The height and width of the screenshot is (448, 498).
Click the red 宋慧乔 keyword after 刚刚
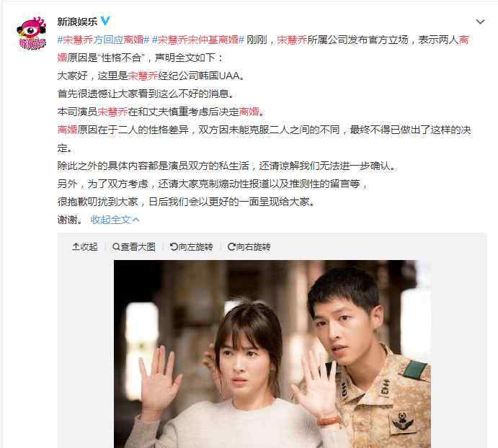[292, 40]
